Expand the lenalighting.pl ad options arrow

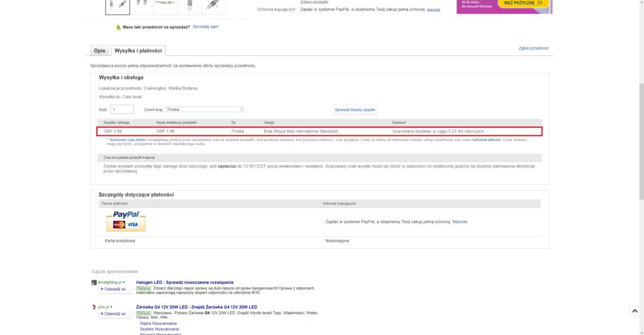124,282
